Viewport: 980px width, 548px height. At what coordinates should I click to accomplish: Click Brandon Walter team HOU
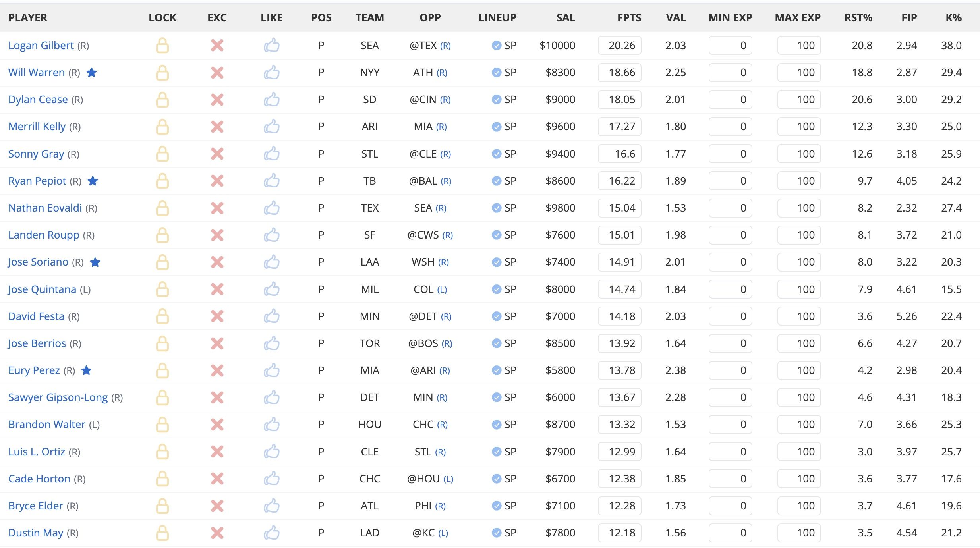pos(369,425)
